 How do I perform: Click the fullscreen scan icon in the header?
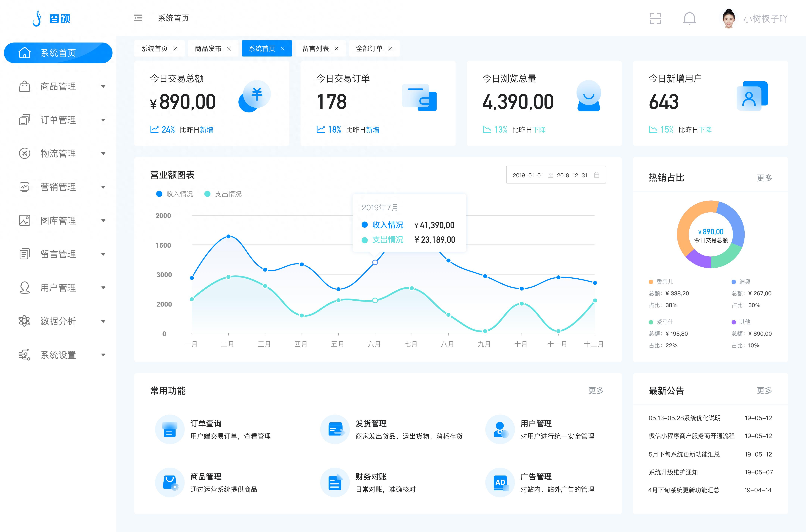[656, 19]
